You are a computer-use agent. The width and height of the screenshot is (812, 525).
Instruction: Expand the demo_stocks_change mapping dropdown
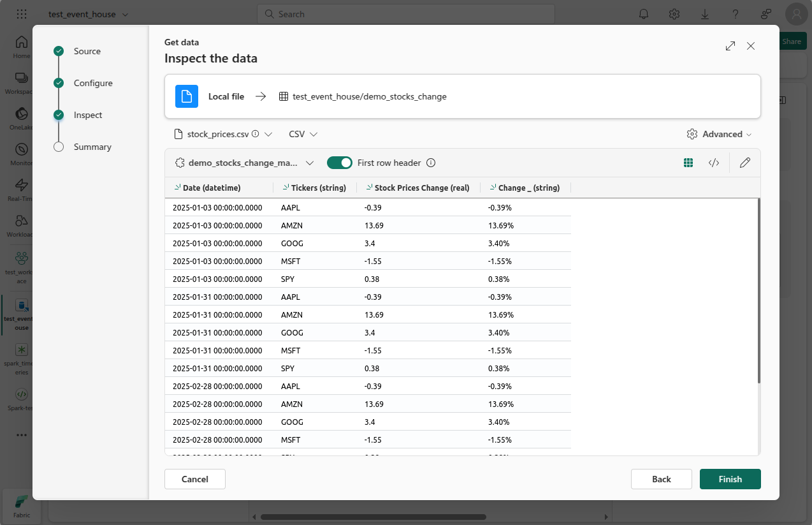(x=310, y=163)
